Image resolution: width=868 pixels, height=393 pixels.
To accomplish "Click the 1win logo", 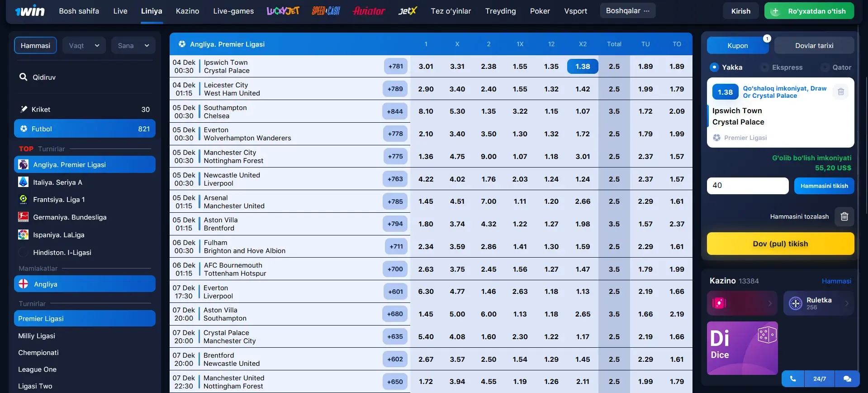I will click(x=30, y=11).
